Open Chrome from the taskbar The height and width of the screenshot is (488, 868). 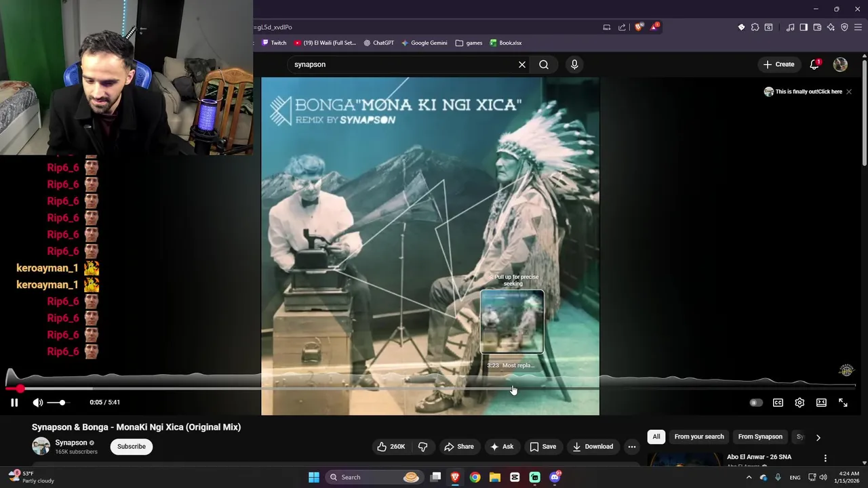pyautogui.click(x=475, y=477)
